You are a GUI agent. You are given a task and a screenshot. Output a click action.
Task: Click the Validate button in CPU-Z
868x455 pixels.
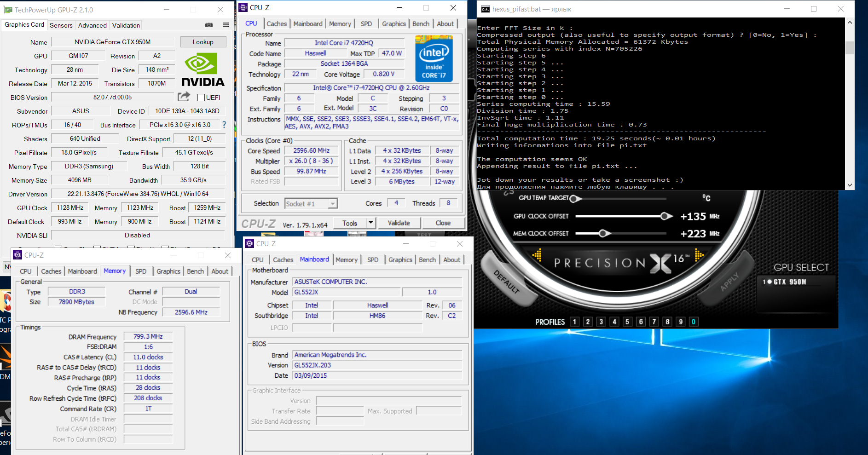(x=399, y=223)
